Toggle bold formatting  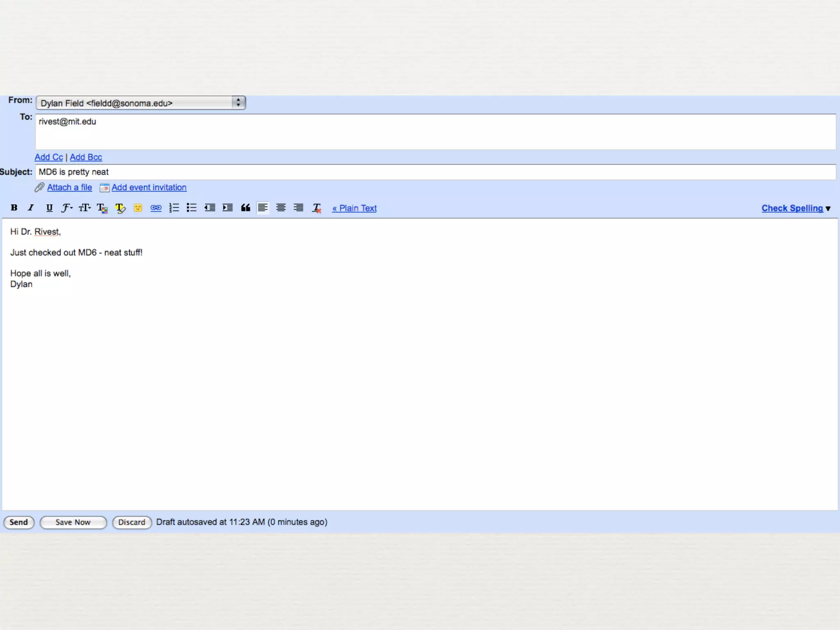pyautogui.click(x=14, y=208)
